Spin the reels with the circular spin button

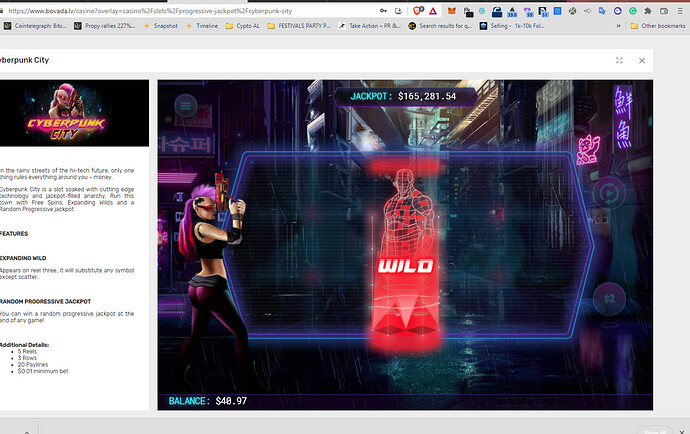(609, 193)
